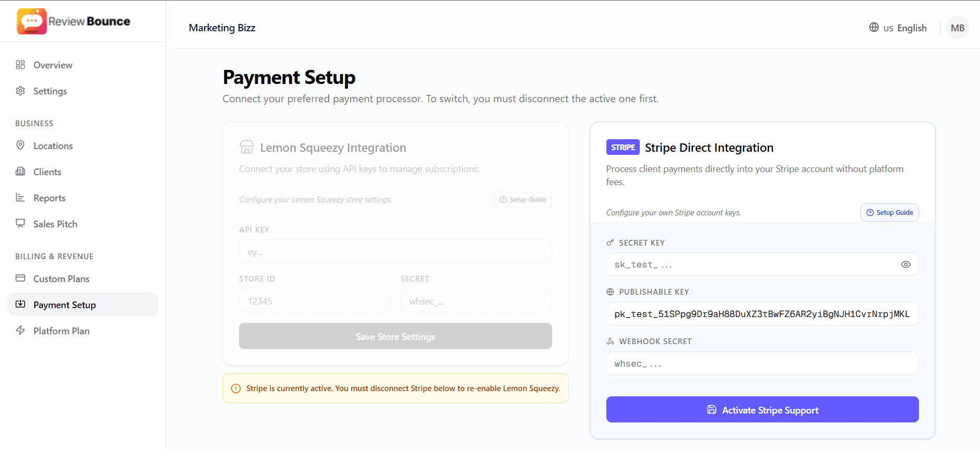Open the MB user avatar
Image resolution: width=980 pixels, height=449 pixels.
pyautogui.click(x=958, y=28)
